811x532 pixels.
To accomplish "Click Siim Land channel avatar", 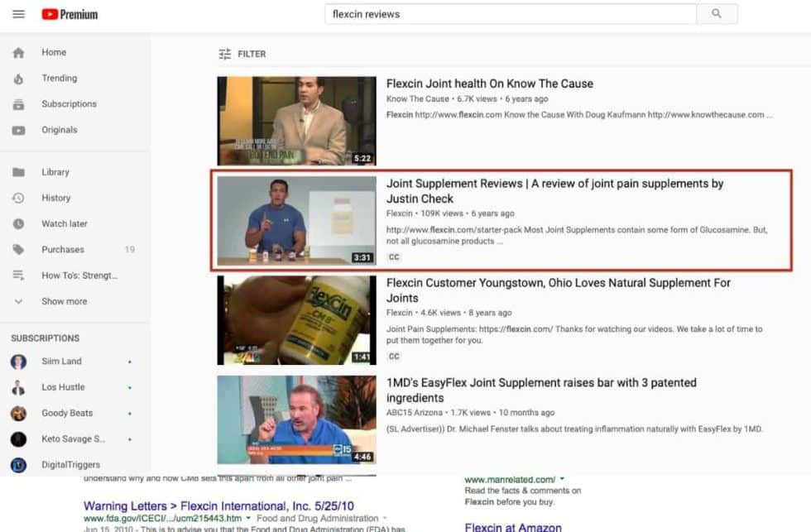I will 18,362.
